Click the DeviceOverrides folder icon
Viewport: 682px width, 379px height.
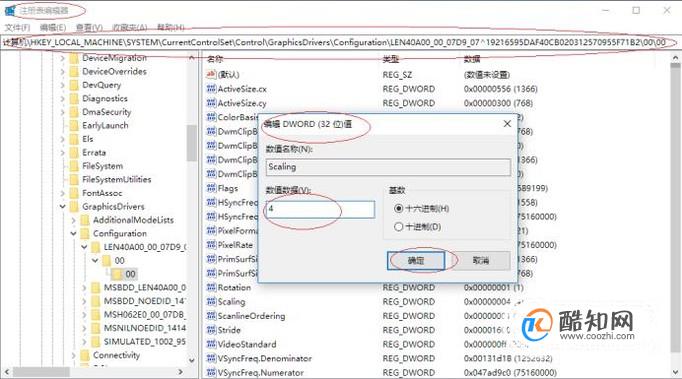(74, 71)
